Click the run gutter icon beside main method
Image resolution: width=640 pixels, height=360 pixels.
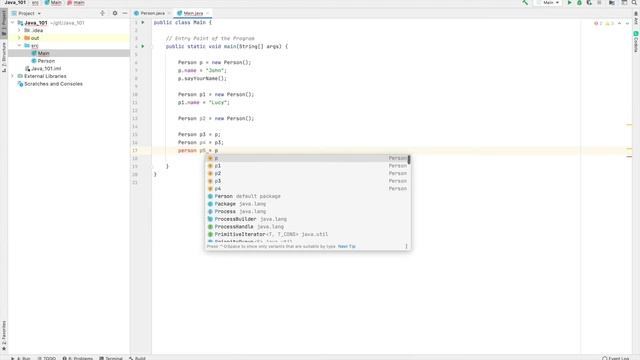pos(143,47)
